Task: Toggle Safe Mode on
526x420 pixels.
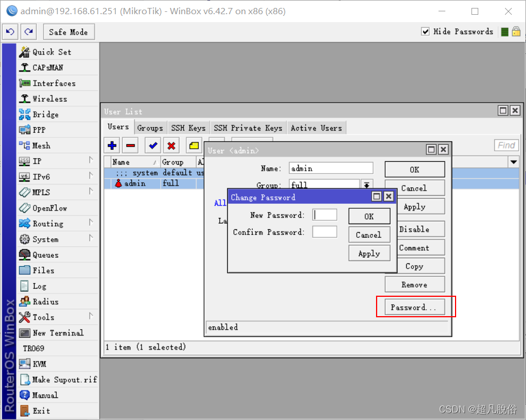Action: coord(68,32)
